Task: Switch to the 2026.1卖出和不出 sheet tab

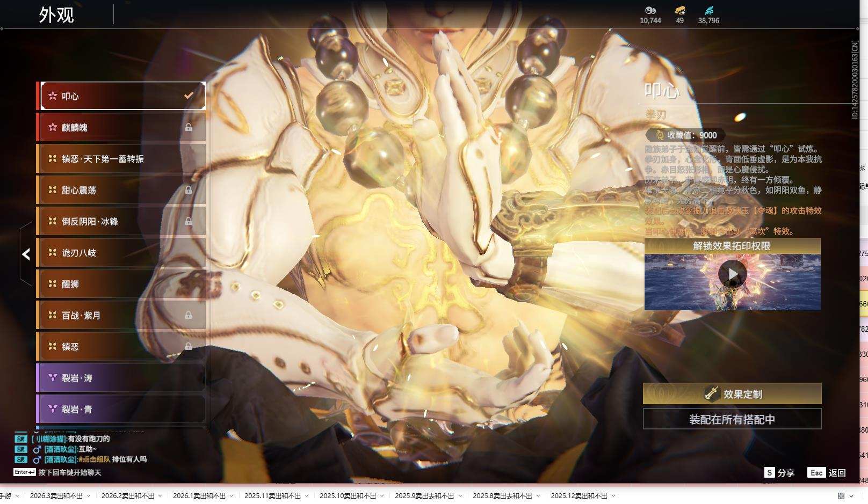Action: [199, 496]
